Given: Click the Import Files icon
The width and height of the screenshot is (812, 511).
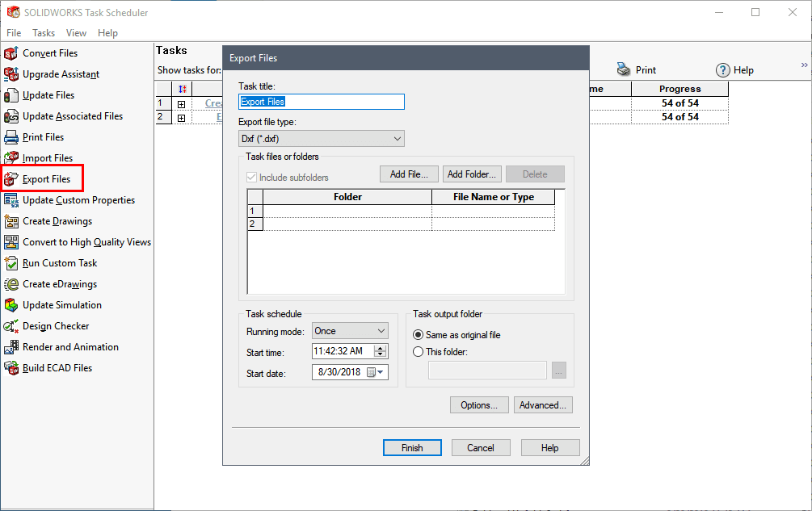Looking at the screenshot, I should coord(11,158).
